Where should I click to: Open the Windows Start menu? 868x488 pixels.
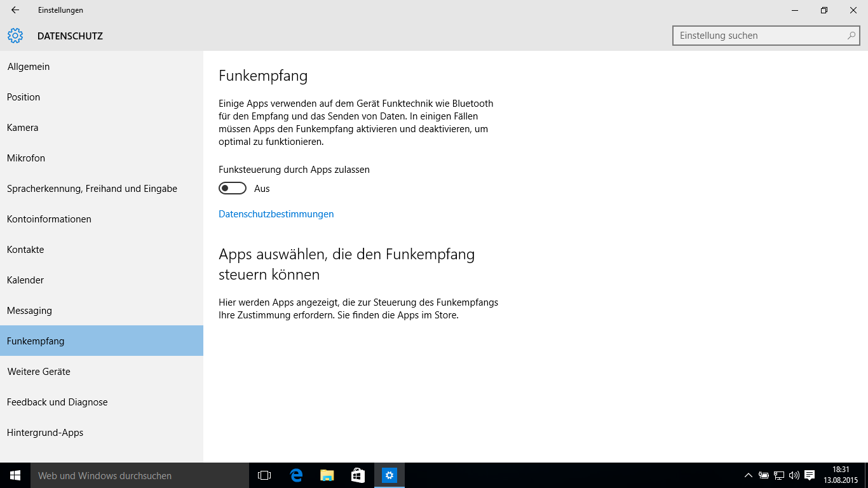pyautogui.click(x=15, y=475)
